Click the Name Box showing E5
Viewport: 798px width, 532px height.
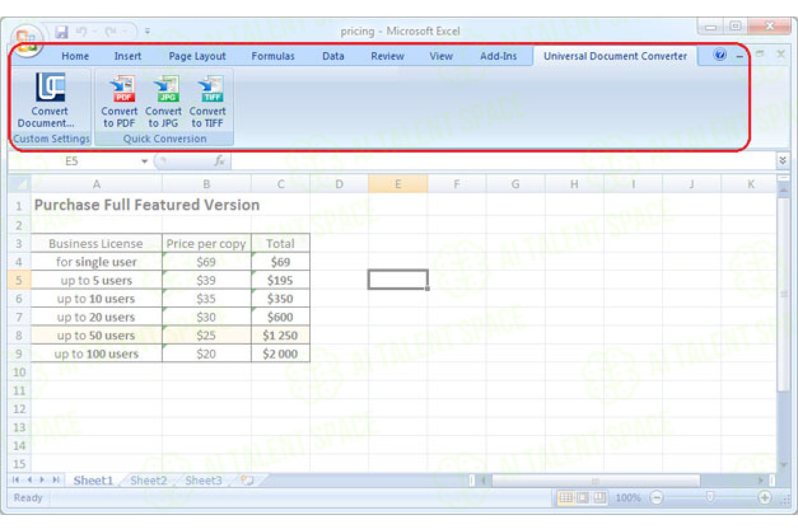[72, 161]
